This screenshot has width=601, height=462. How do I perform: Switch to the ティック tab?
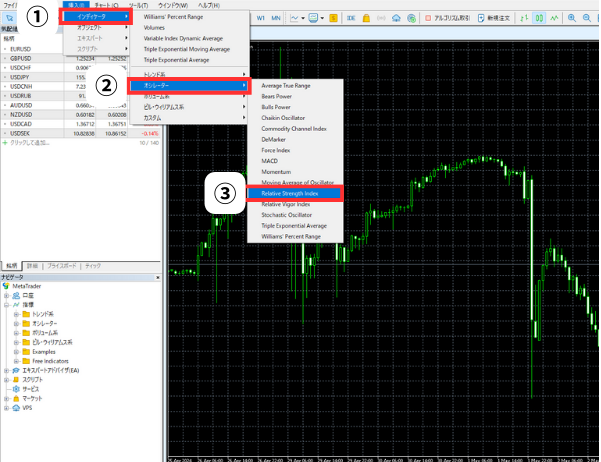coord(93,265)
